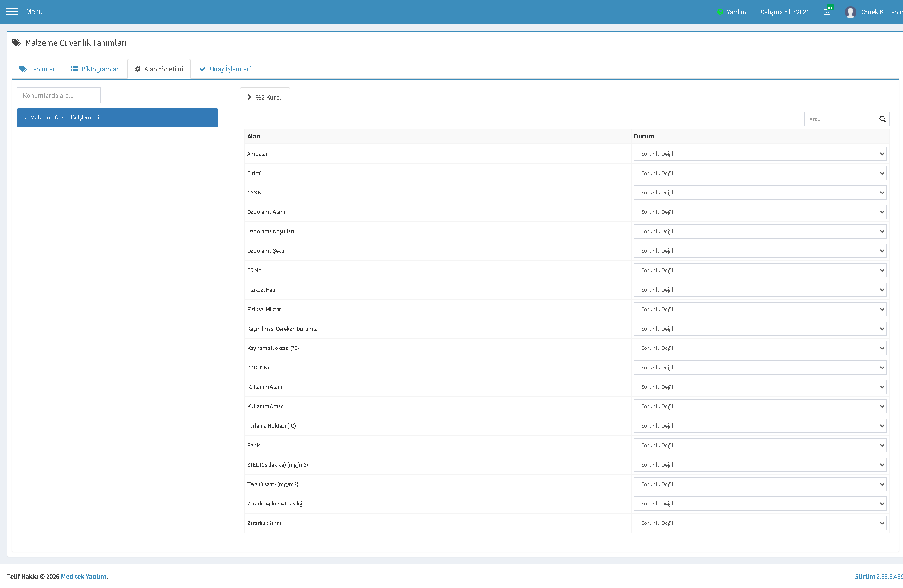The height and width of the screenshot is (588, 903).
Task: Open the Zararlılık Sınıfı status dropdown
Action: point(760,523)
